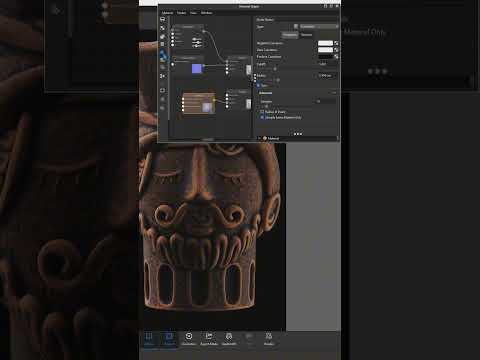
Task: Open the Window menu in Material Graph
Action: [x=206, y=13]
